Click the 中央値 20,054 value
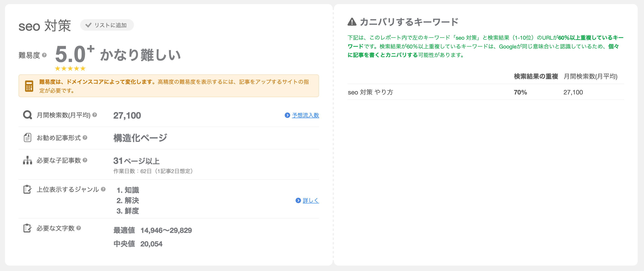This screenshot has height=271, width=644. pyautogui.click(x=138, y=244)
